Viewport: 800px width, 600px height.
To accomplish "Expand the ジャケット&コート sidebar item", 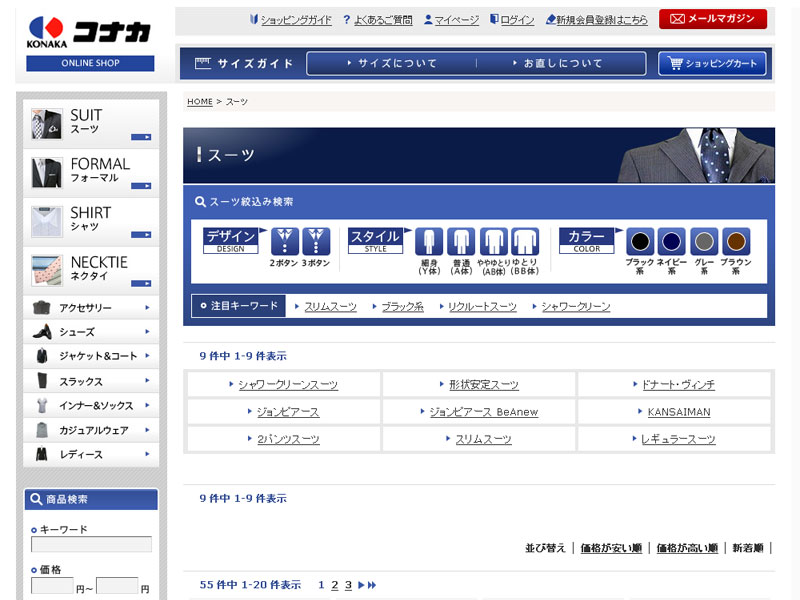I will click(x=91, y=356).
